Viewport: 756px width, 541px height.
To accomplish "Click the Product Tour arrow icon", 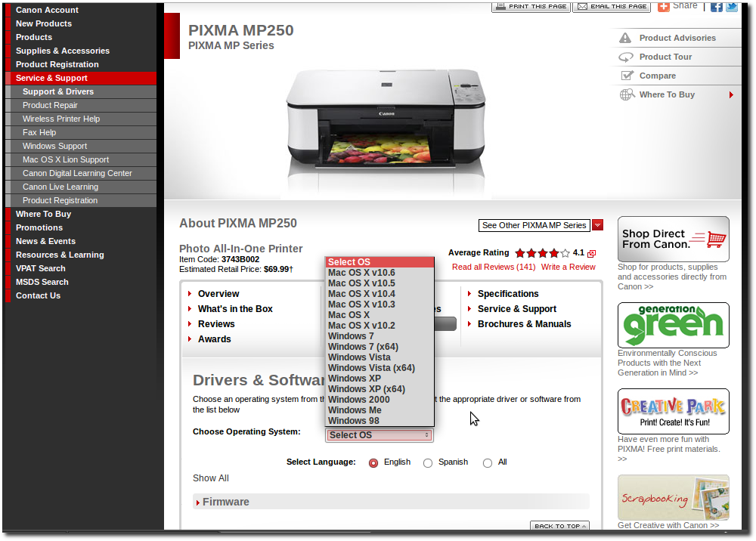I will (626, 57).
